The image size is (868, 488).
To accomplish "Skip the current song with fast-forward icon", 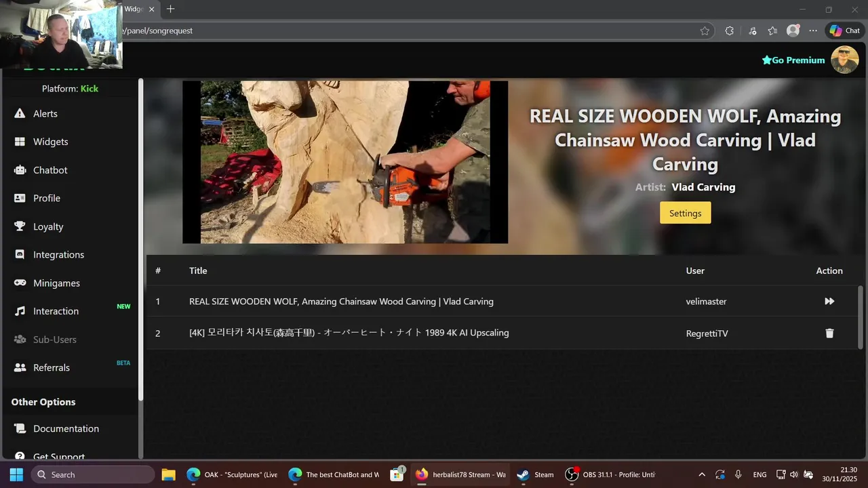I will click(x=829, y=301).
